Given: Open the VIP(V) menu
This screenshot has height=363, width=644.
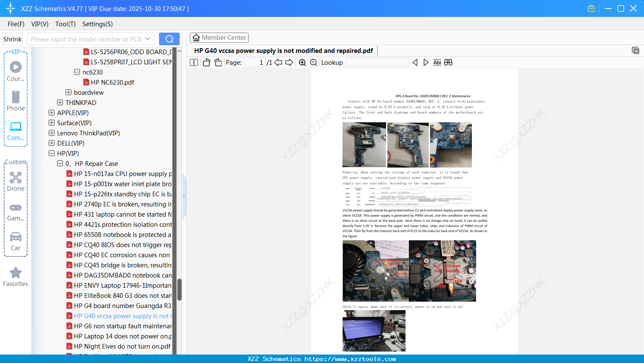Looking at the screenshot, I should coord(40,24).
